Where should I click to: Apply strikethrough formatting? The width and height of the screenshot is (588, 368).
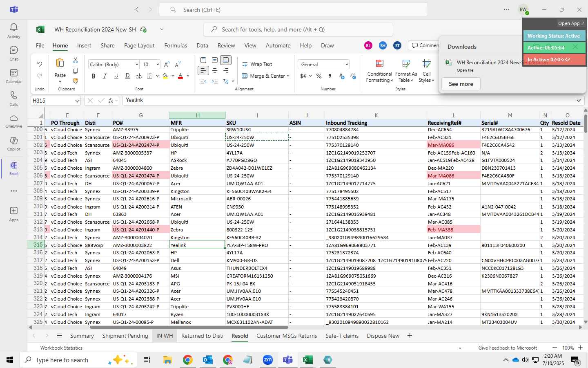[x=139, y=76]
